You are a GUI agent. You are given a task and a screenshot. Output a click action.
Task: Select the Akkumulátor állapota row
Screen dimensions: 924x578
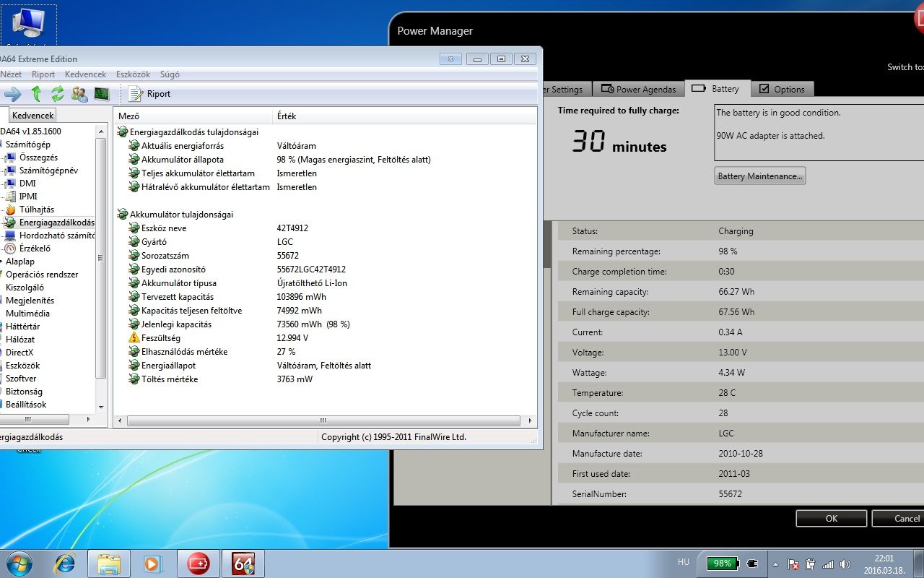(x=325, y=160)
